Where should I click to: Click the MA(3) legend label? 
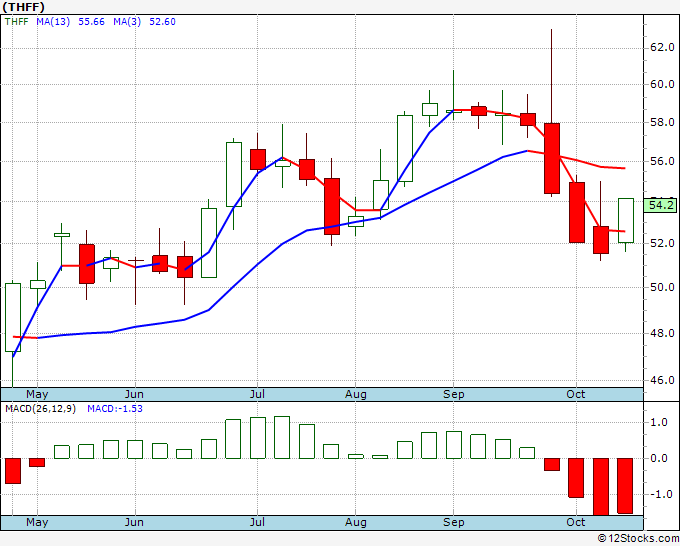(127, 22)
